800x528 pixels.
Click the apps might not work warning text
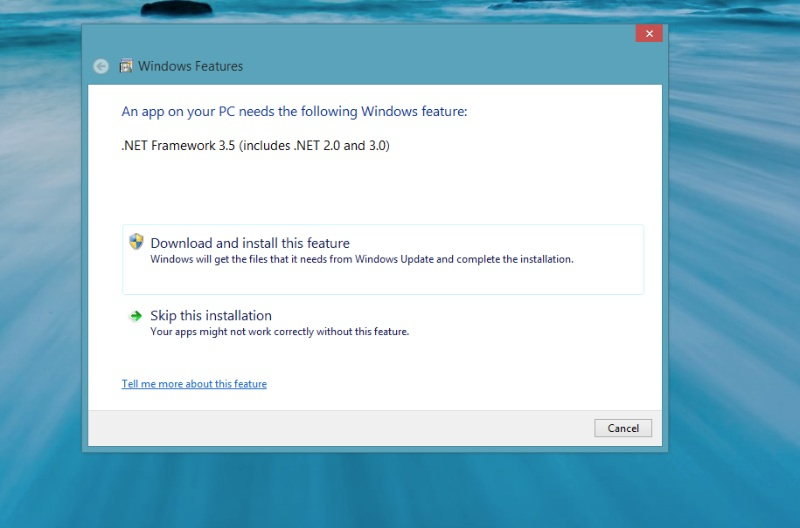pyautogui.click(x=279, y=331)
